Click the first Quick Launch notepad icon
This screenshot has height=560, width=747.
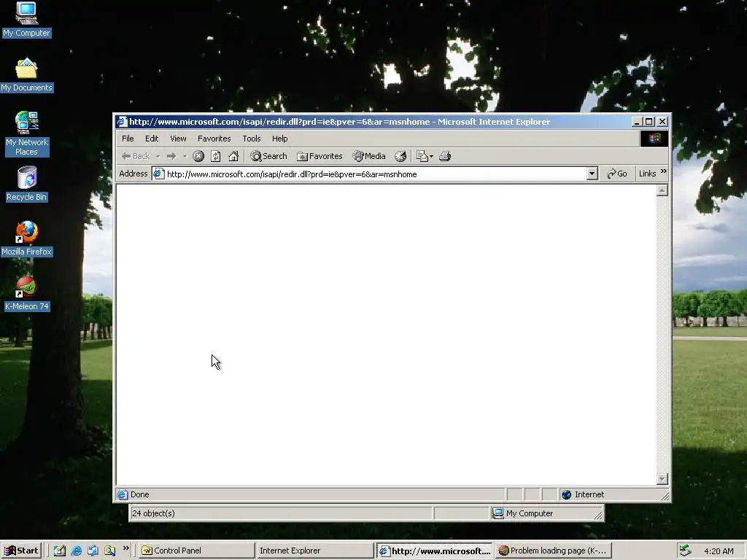tap(60, 551)
